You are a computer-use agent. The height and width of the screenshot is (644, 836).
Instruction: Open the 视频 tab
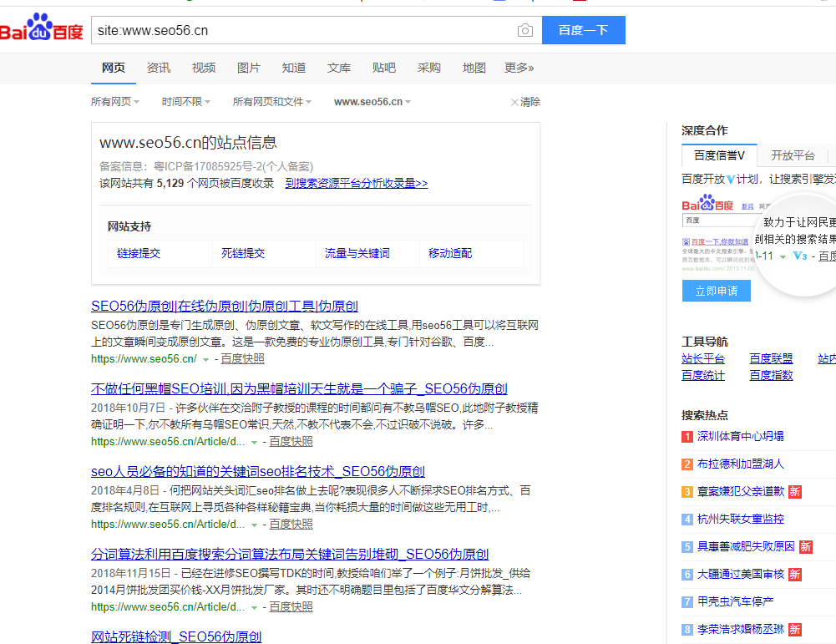tap(204, 68)
